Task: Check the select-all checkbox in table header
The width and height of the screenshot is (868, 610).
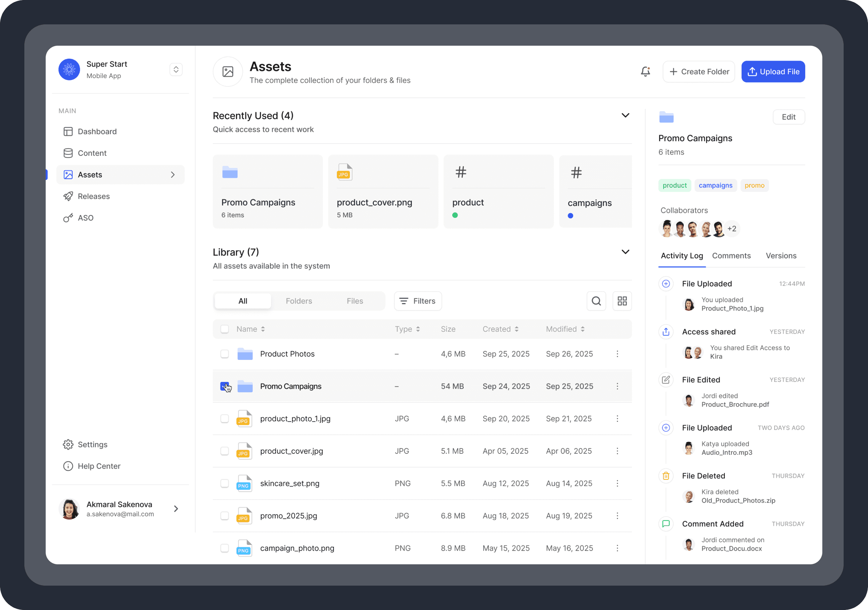Action: click(225, 329)
